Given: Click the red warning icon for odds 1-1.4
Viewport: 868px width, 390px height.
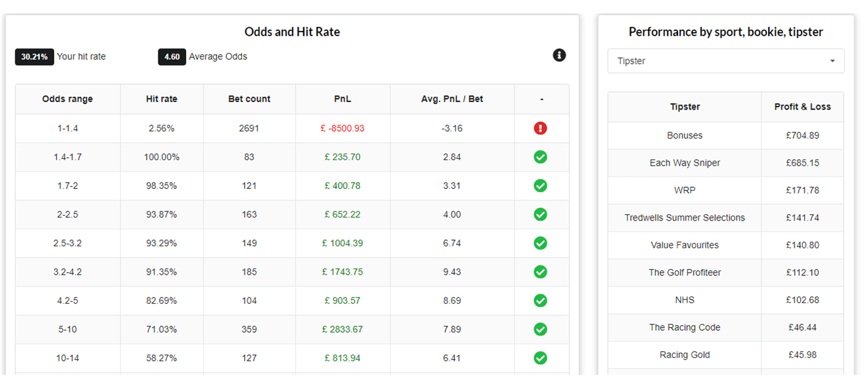Looking at the screenshot, I should [x=540, y=129].
